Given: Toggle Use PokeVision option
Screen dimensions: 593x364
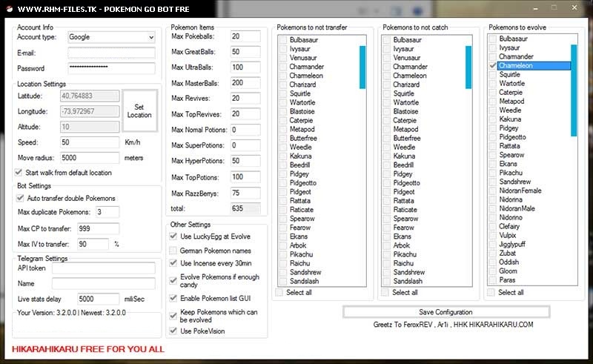Looking at the screenshot, I should [173, 331].
